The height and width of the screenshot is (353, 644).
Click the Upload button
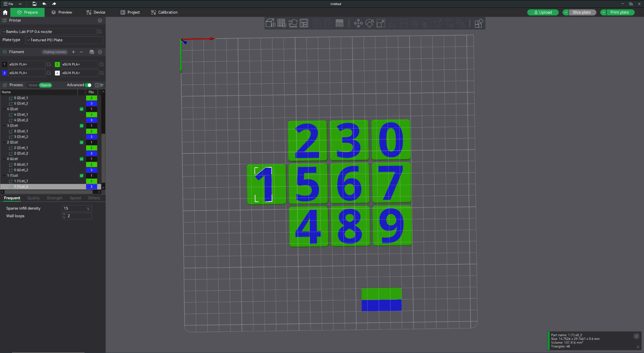coord(543,12)
